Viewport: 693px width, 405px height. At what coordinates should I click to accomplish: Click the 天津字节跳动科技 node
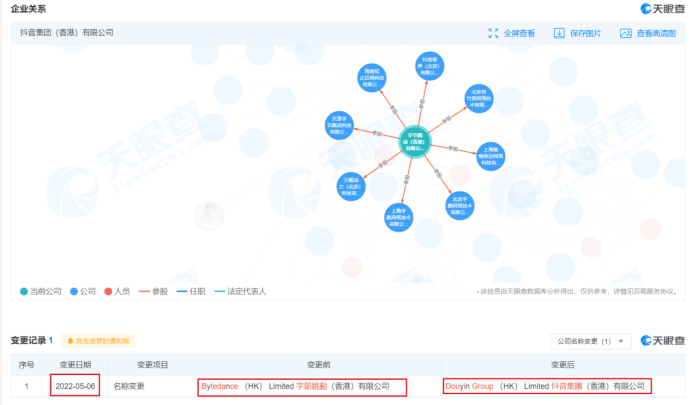[341, 124]
